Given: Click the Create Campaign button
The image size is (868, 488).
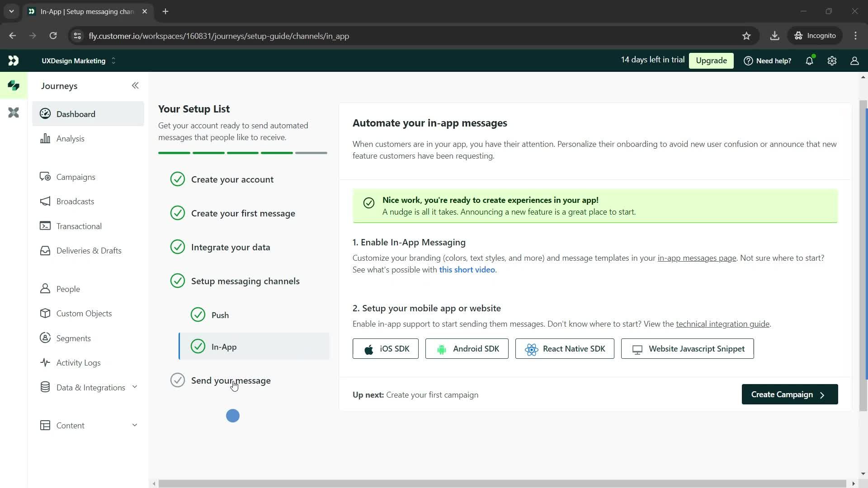Looking at the screenshot, I should click(x=790, y=394).
